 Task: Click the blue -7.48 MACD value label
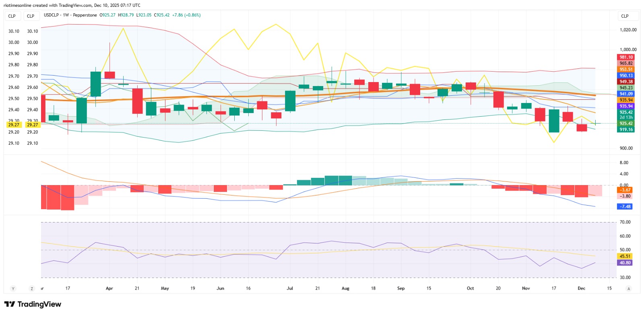[625, 206]
